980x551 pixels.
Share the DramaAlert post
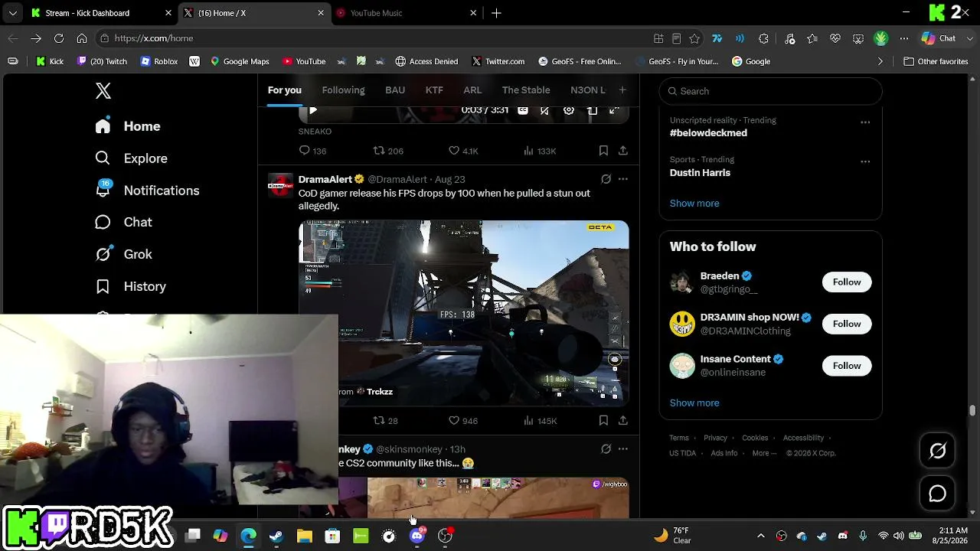click(x=623, y=420)
